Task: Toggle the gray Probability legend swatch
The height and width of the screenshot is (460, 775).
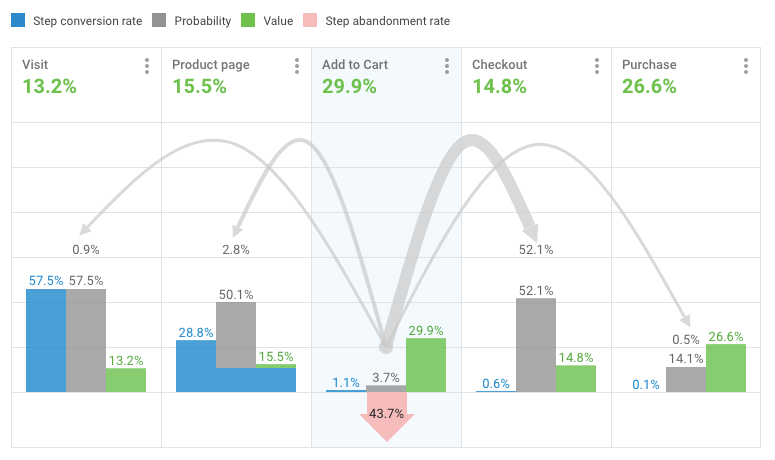Action: point(159,20)
